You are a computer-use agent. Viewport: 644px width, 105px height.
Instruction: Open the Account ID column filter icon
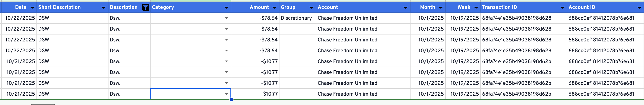tap(639, 8)
